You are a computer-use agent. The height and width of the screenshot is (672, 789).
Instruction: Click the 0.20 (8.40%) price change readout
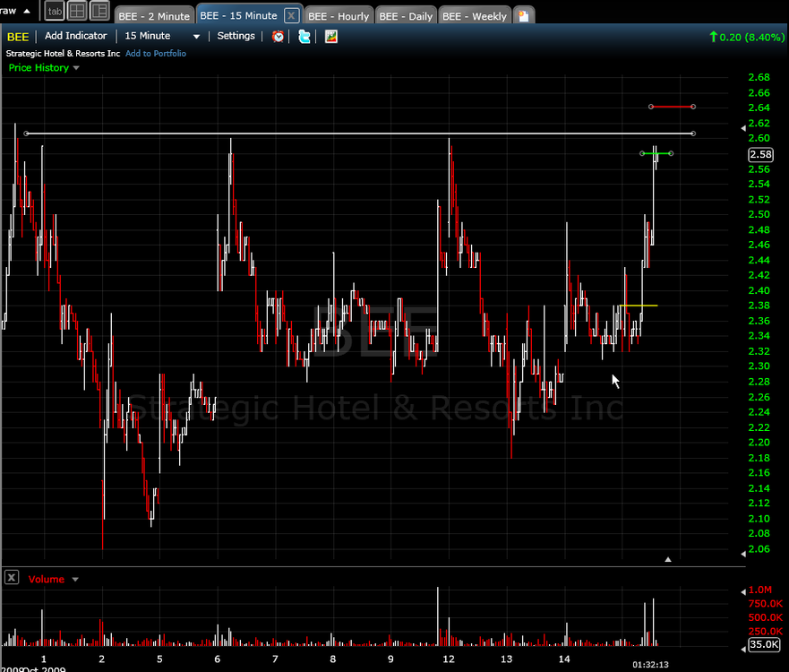coord(747,37)
